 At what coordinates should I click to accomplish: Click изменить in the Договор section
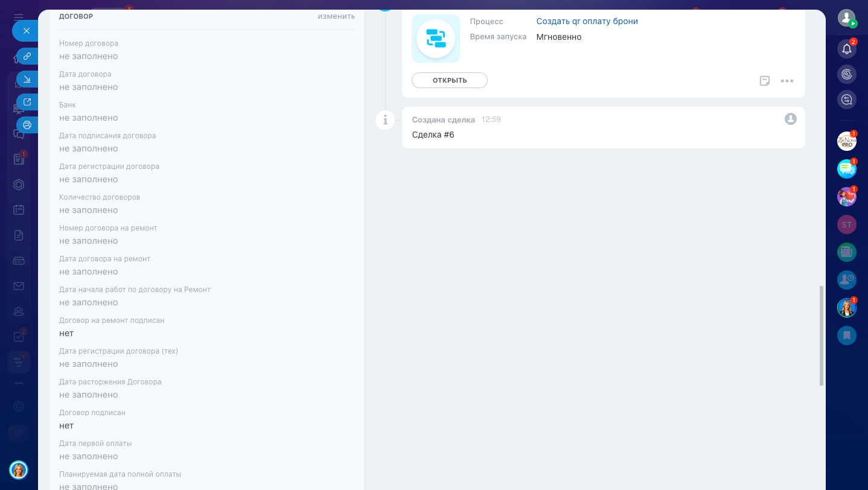click(x=336, y=16)
